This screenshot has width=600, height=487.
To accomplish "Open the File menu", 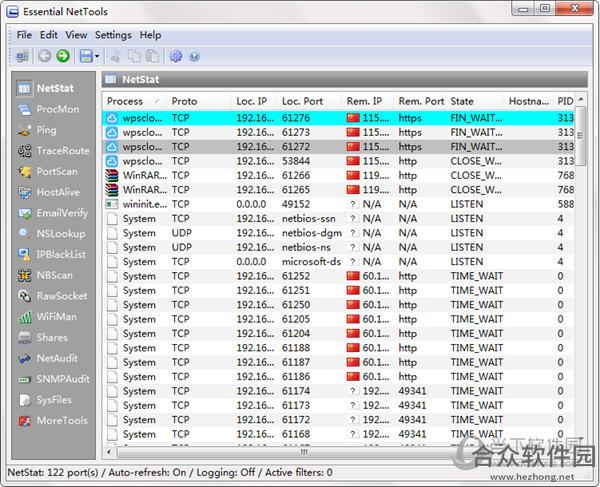I will coord(24,35).
